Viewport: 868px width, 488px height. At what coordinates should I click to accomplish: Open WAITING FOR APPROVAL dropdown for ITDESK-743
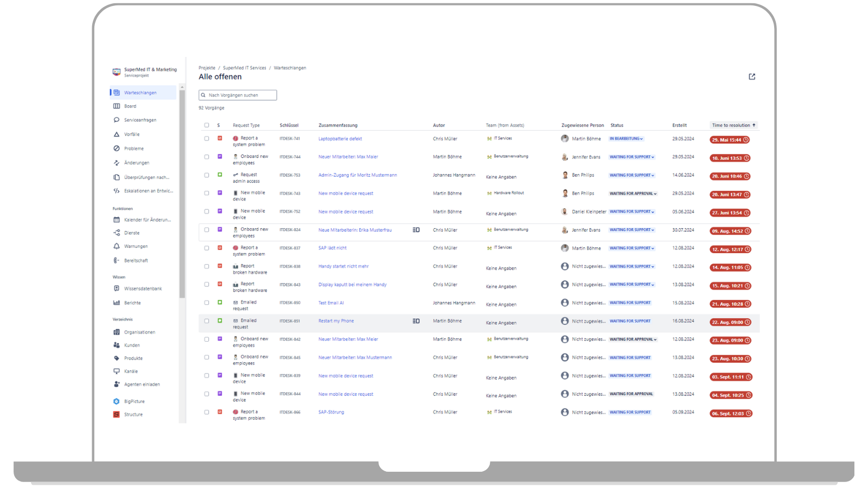(x=633, y=194)
